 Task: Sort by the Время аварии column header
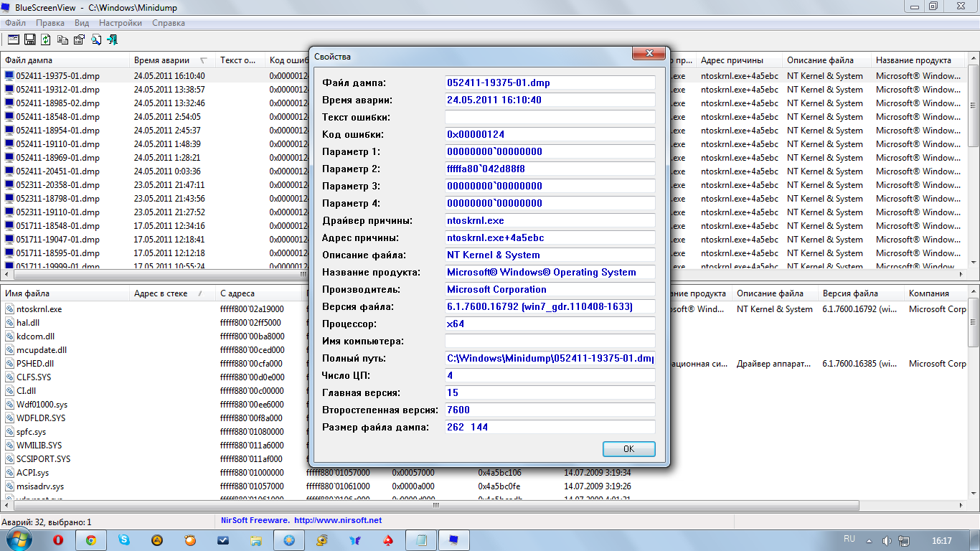click(x=161, y=60)
